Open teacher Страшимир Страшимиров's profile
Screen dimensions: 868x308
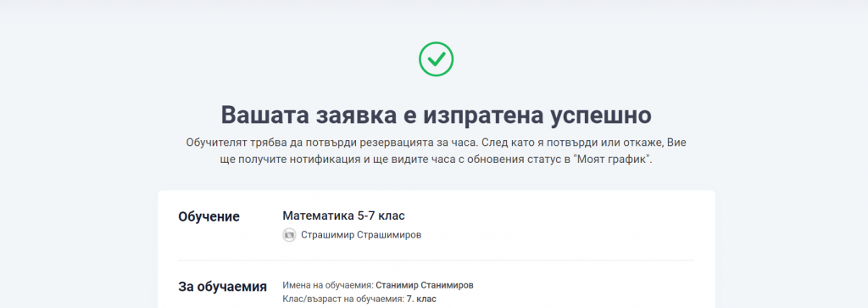361,235
